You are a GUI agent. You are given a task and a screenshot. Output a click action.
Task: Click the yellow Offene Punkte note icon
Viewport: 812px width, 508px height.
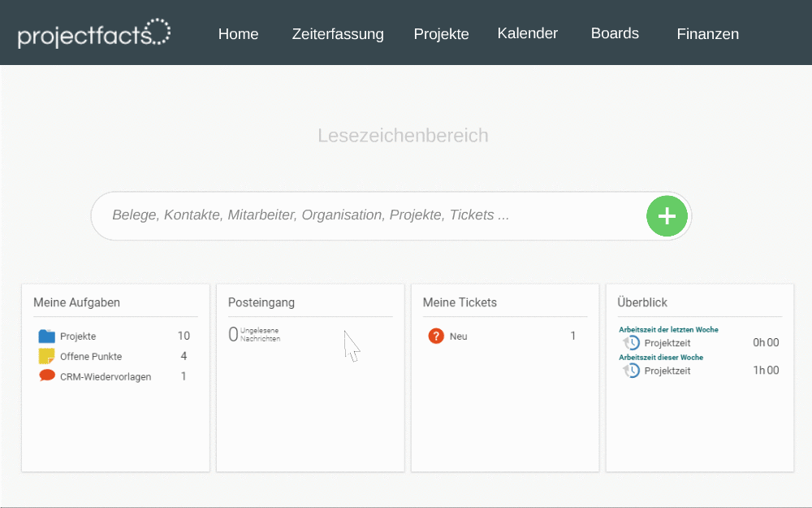click(x=46, y=356)
